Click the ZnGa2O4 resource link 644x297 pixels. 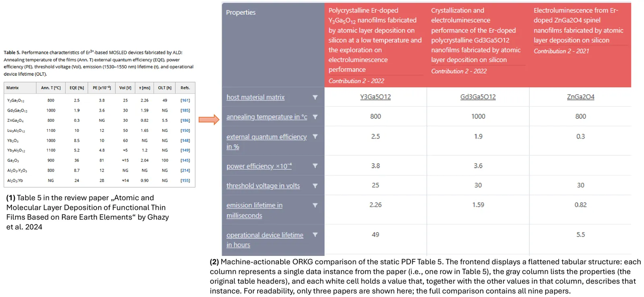[580, 97]
